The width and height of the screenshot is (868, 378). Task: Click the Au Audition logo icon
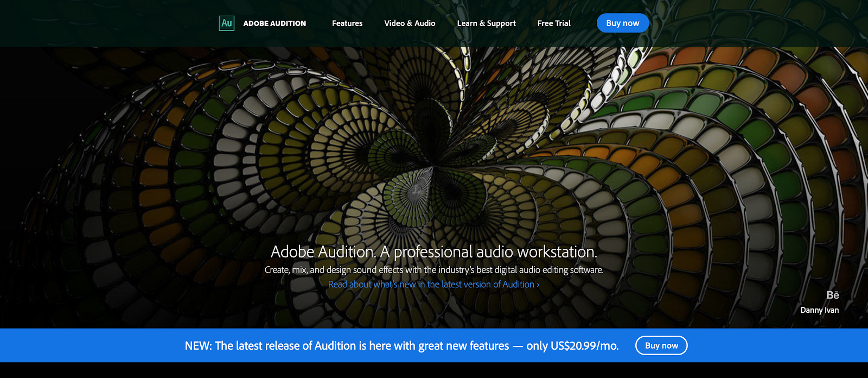tap(226, 23)
